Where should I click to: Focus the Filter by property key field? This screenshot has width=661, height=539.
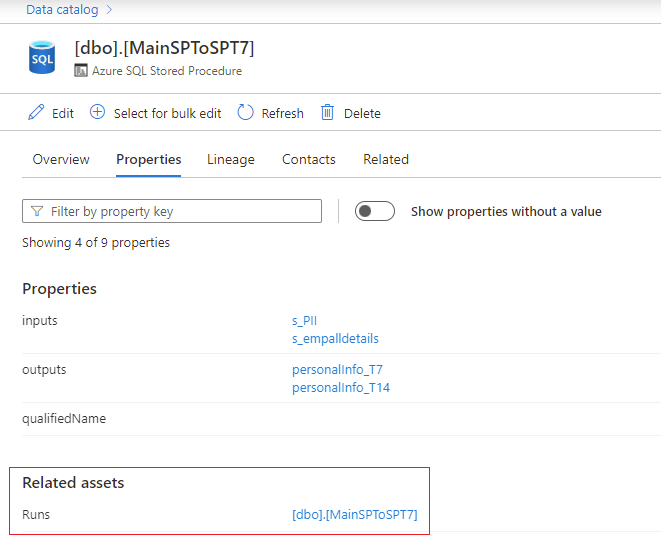coord(172,211)
